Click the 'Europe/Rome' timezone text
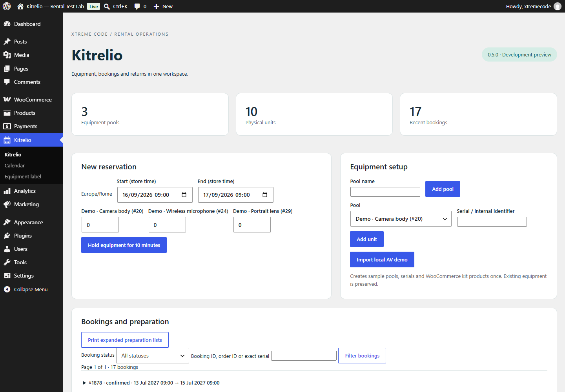 (97, 194)
